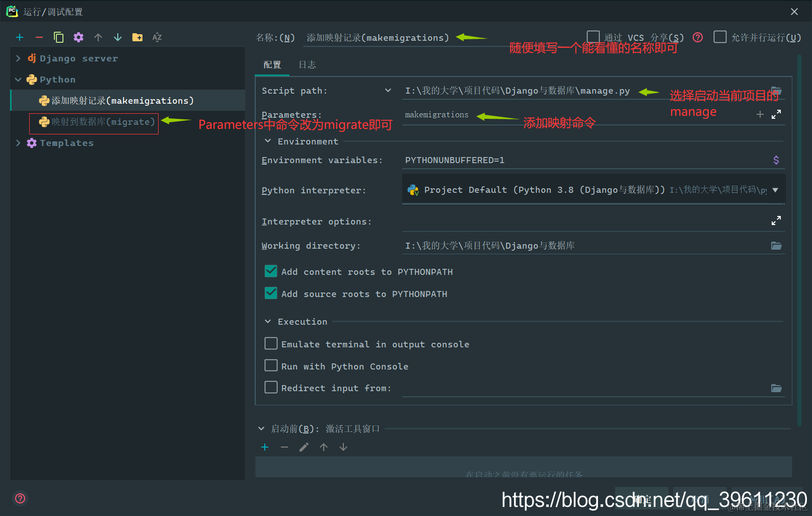This screenshot has height=516, width=812.
Task: Expand Templates tree node
Action: tap(18, 143)
